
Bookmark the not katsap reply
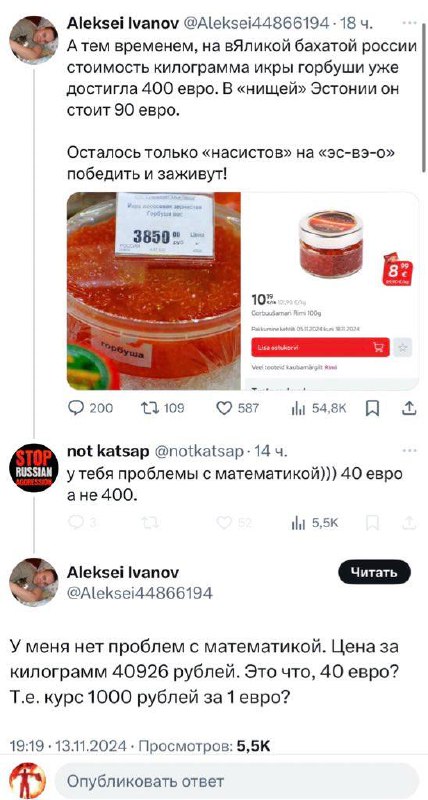(x=373, y=522)
